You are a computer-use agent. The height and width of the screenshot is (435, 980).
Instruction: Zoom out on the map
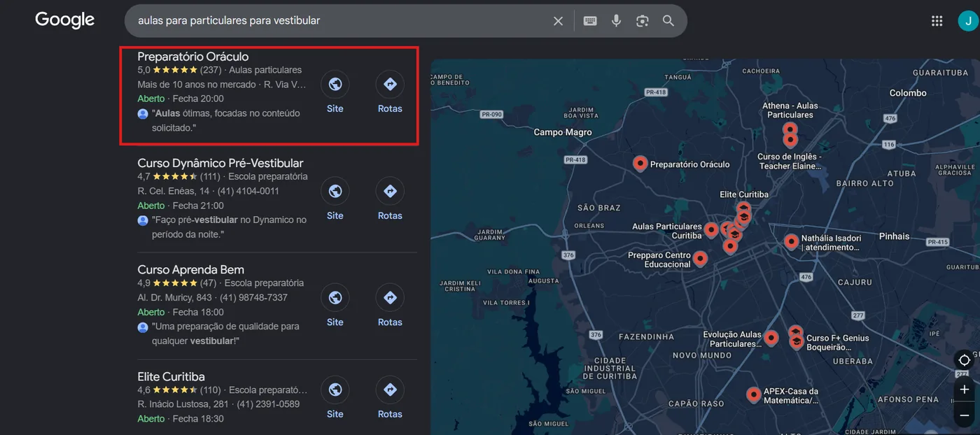pyautogui.click(x=965, y=415)
